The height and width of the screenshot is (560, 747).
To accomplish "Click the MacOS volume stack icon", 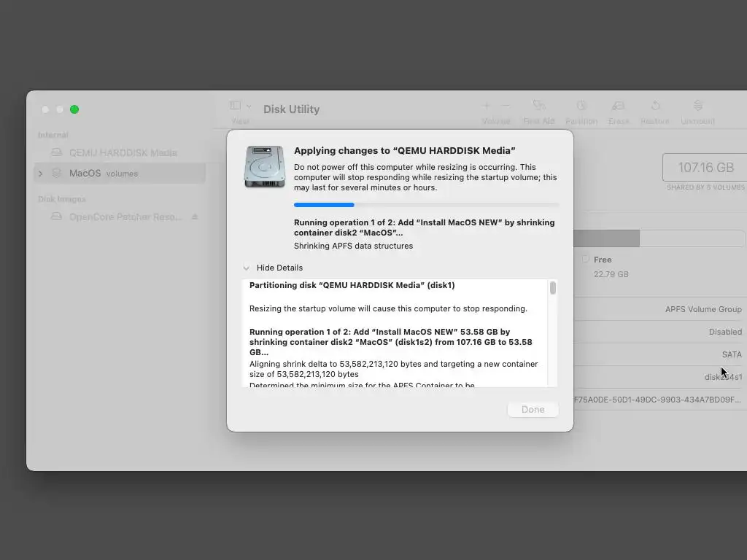I will tap(57, 173).
